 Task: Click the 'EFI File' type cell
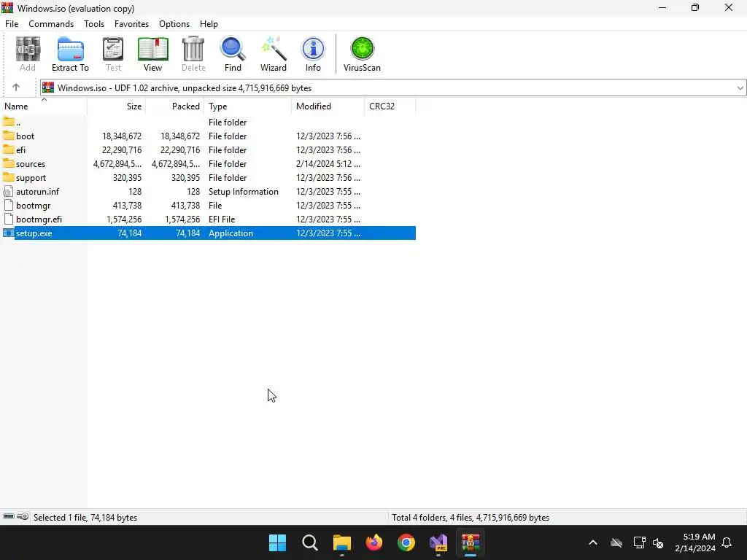pyautogui.click(x=222, y=219)
